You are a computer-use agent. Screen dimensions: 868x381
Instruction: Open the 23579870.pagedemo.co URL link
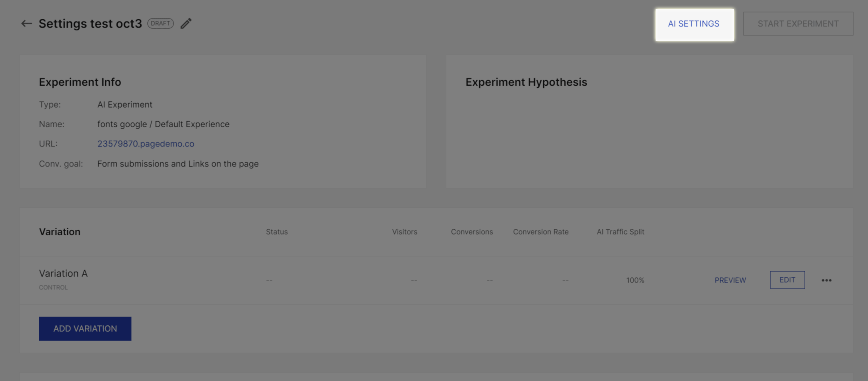pyautogui.click(x=146, y=144)
